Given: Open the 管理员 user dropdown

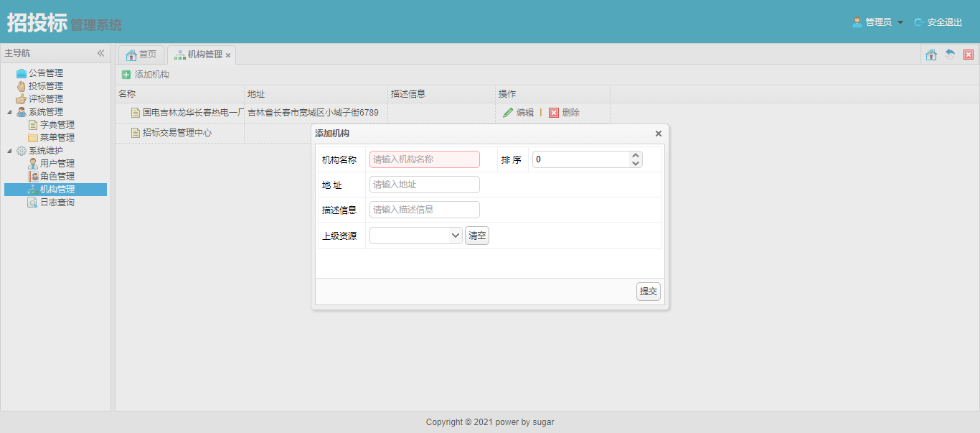Looking at the screenshot, I should 877,22.
